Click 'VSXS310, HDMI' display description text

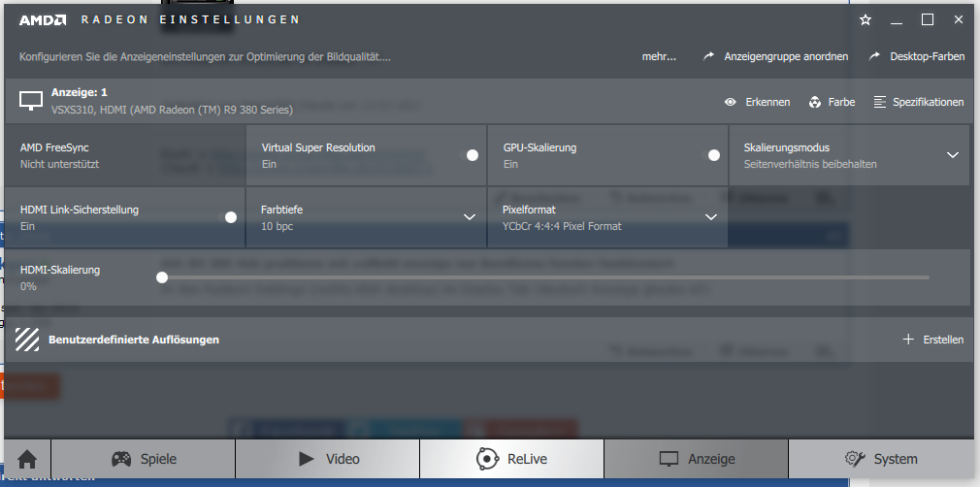tap(172, 110)
